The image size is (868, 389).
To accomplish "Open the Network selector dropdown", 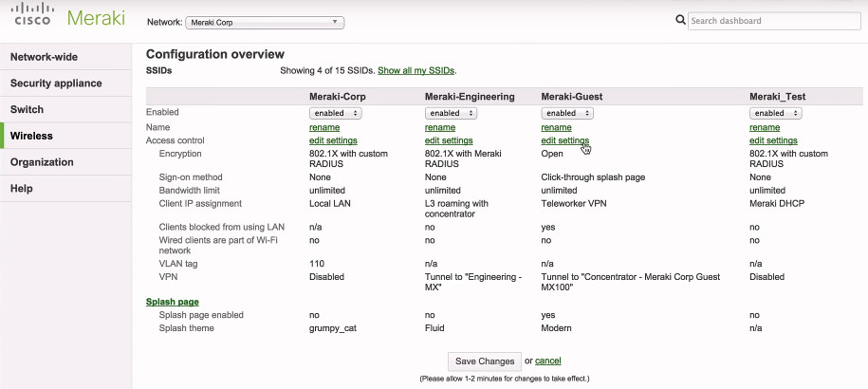I will pyautogui.click(x=265, y=23).
